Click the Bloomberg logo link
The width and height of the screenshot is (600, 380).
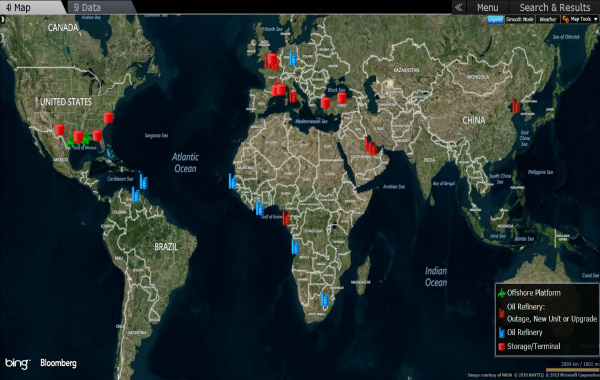(58, 363)
